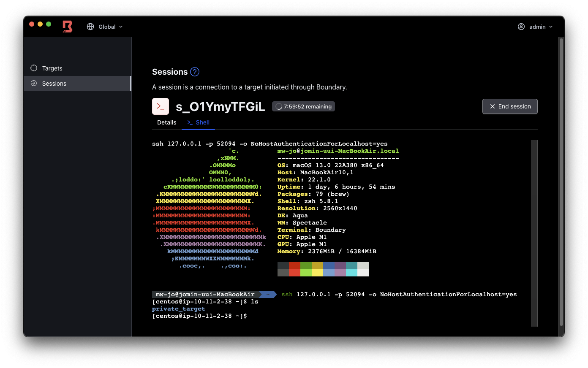Image resolution: width=588 pixels, height=368 pixels.
Task: Expand the admin account menu chevron
Action: (551, 27)
